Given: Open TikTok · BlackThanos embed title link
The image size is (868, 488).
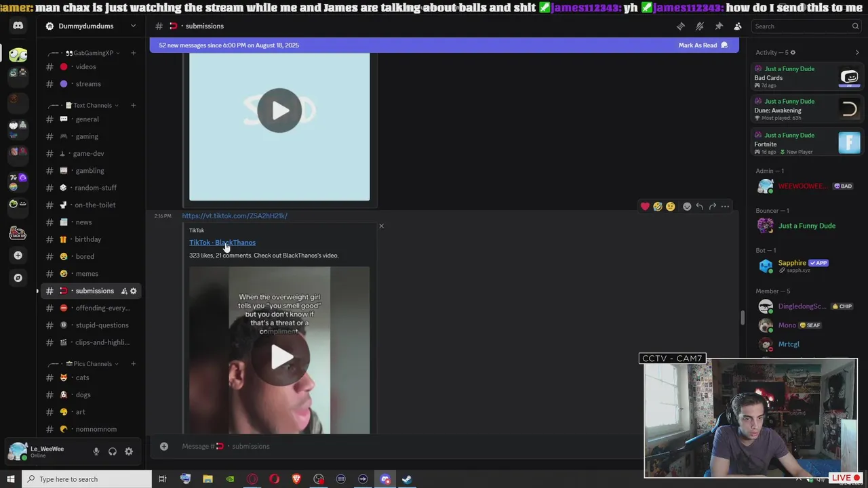Looking at the screenshot, I should (222, 243).
